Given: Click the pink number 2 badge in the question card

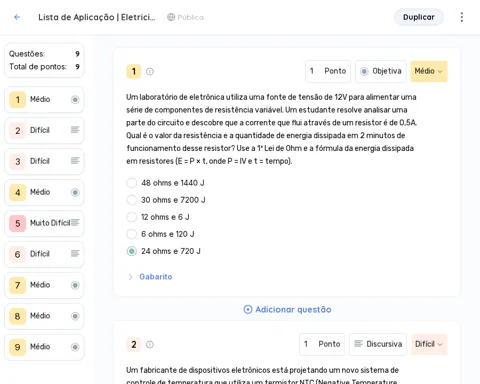Looking at the screenshot, I should [134, 344].
